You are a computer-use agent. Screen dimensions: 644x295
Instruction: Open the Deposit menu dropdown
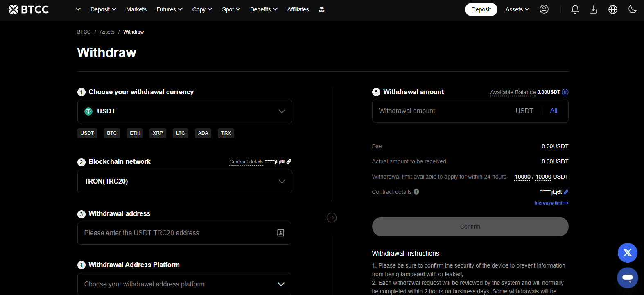click(103, 9)
